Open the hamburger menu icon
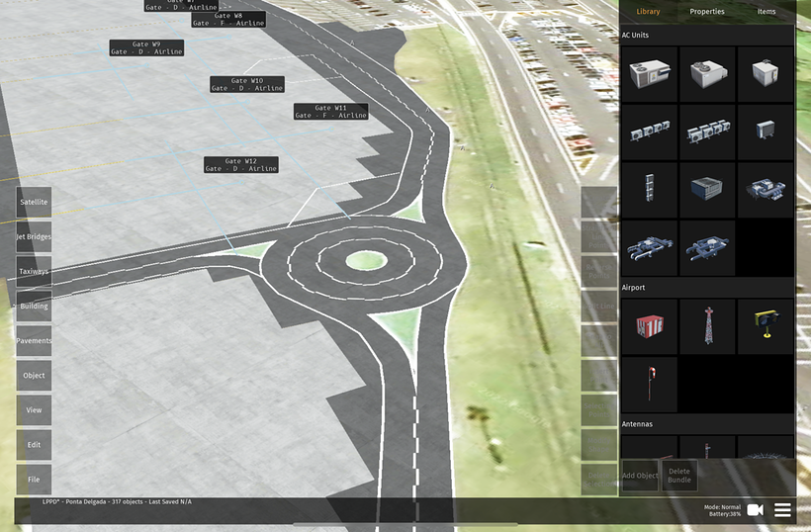Screen dimensions: 811x532 point(782,510)
